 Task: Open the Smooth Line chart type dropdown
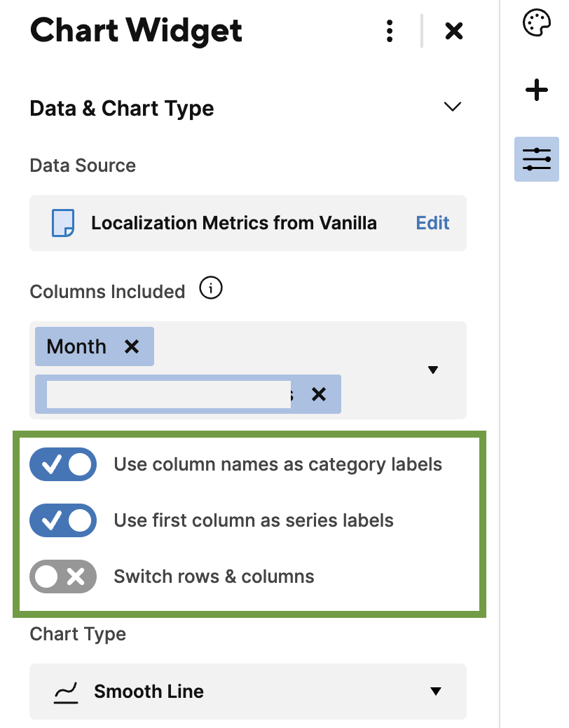click(248, 692)
